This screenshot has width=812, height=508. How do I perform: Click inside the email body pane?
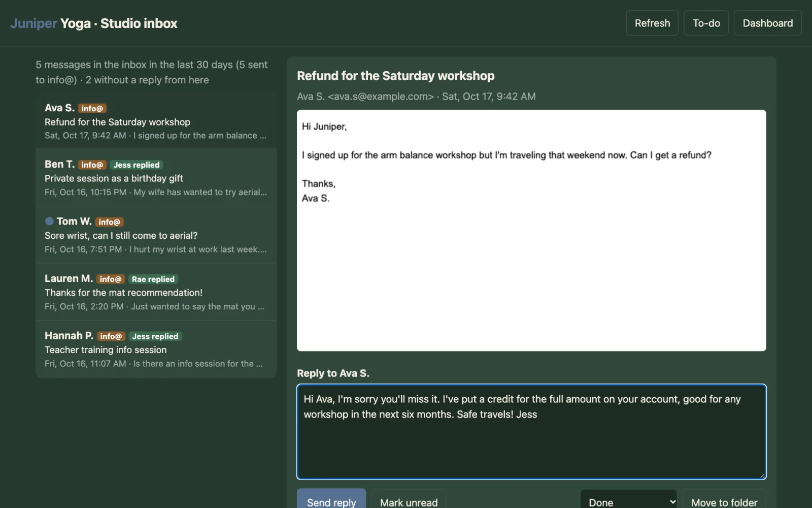point(531,230)
